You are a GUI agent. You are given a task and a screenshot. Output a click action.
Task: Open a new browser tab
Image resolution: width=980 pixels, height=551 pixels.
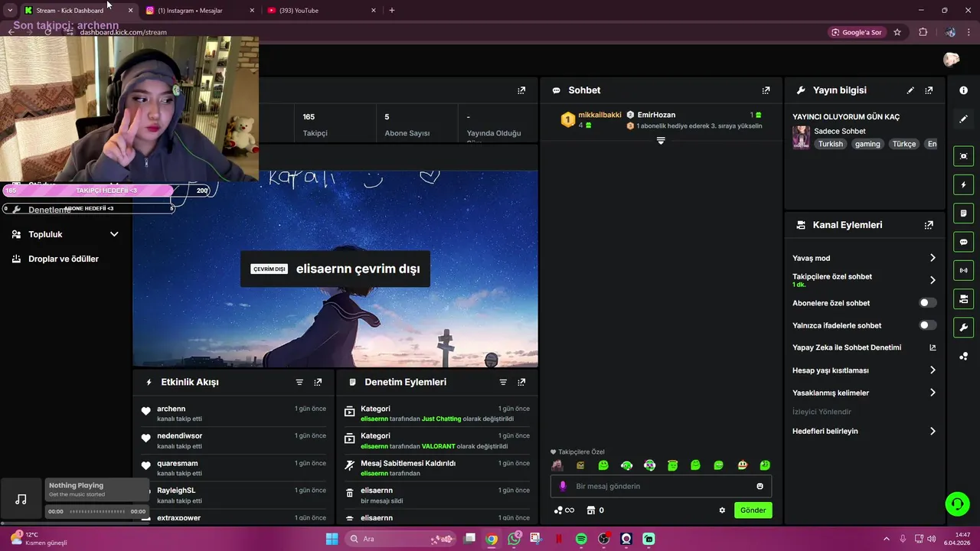pos(392,10)
